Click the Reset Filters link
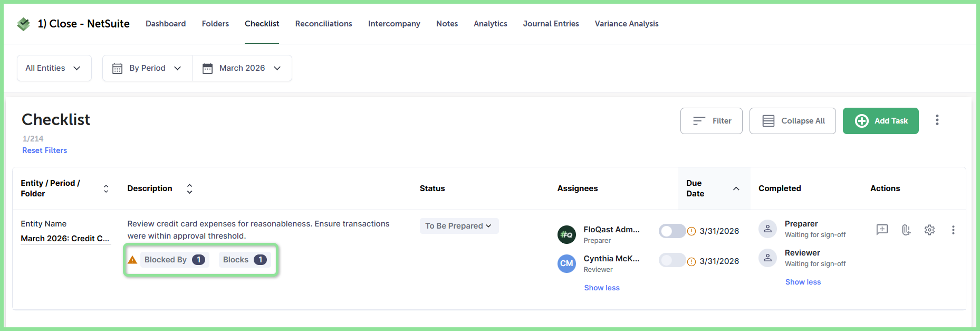The height and width of the screenshot is (331, 980). 44,150
